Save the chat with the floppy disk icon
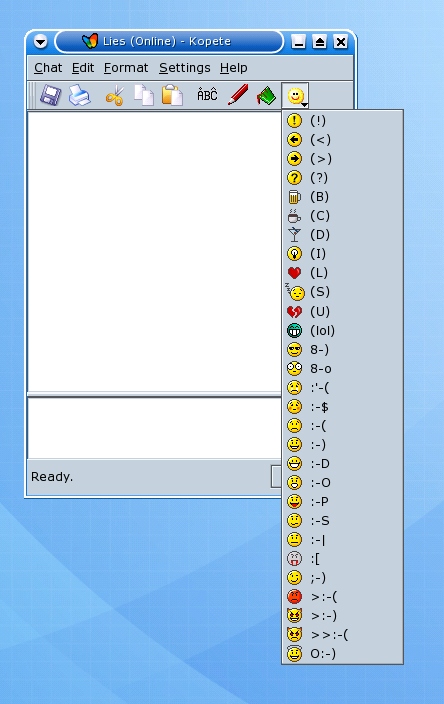 pos(50,96)
